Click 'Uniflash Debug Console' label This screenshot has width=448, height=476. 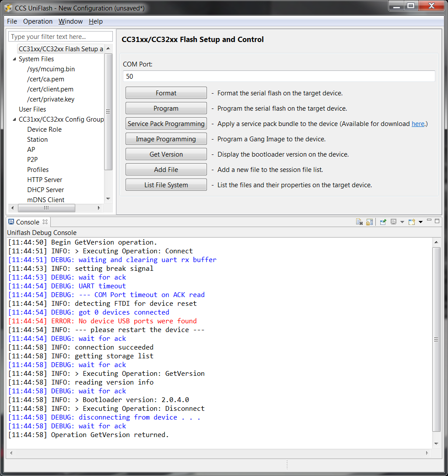(x=42, y=233)
